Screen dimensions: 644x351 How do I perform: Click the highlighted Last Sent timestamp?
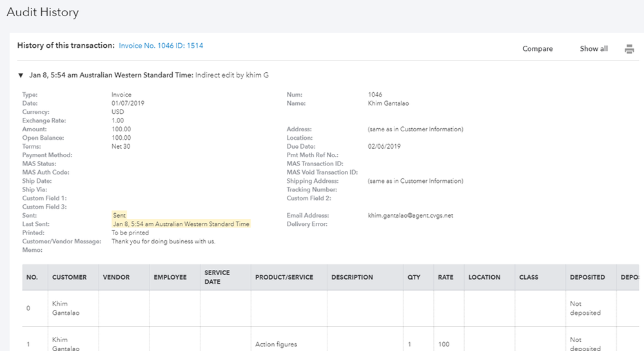[181, 224]
